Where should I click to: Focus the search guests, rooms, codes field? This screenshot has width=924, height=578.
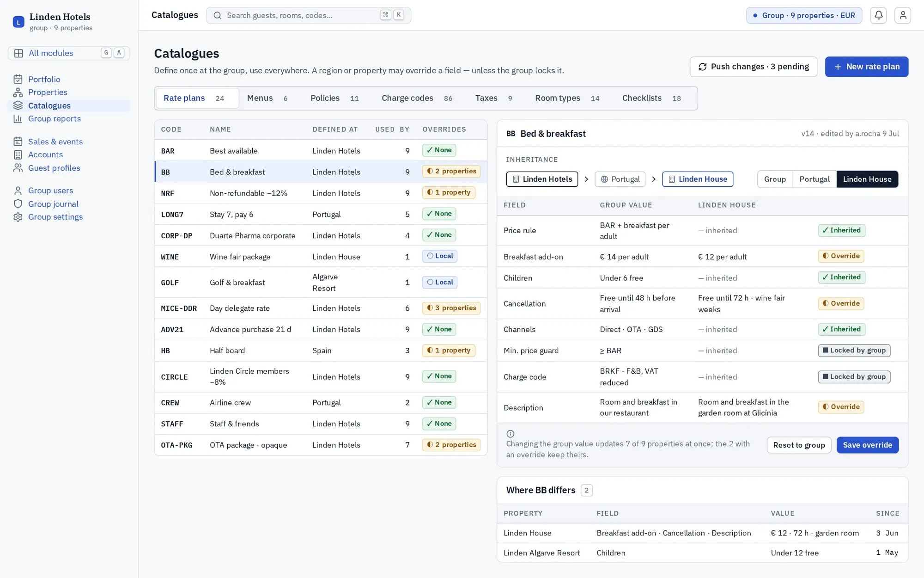(308, 15)
